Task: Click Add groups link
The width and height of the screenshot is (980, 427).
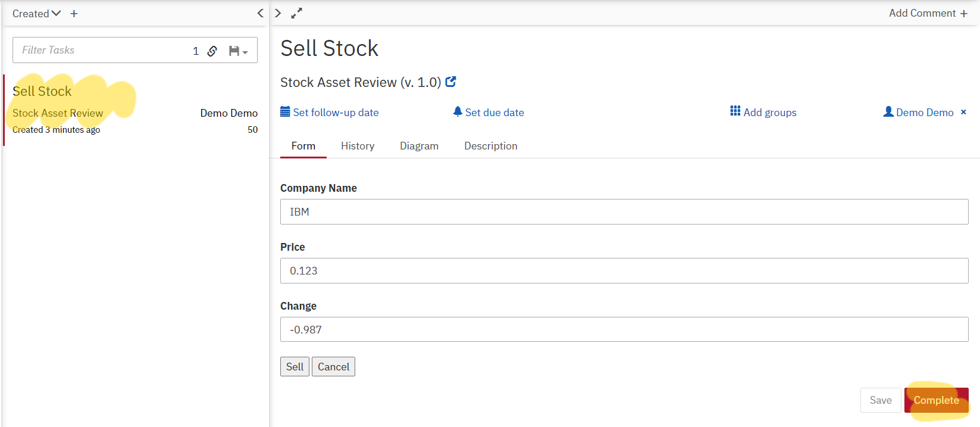Action: click(x=763, y=112)
